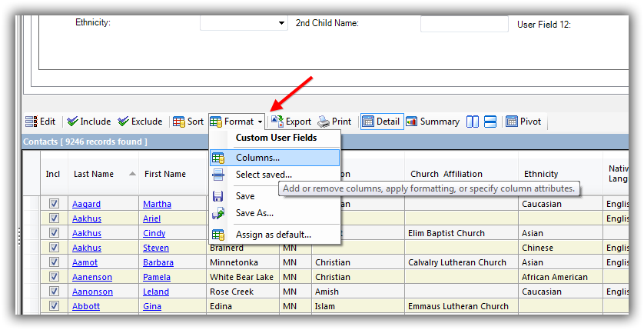This screenshot has width=644, height=330.
Task: Open the Sort tool
Action: (188, 122)
